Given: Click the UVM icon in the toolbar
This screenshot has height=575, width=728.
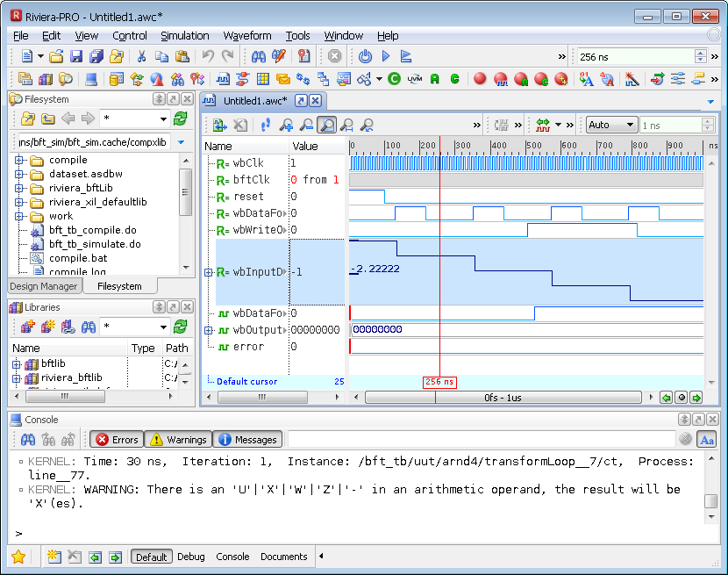Looking at the screenshot, I should pyautogui.click(x=415, y=79).
